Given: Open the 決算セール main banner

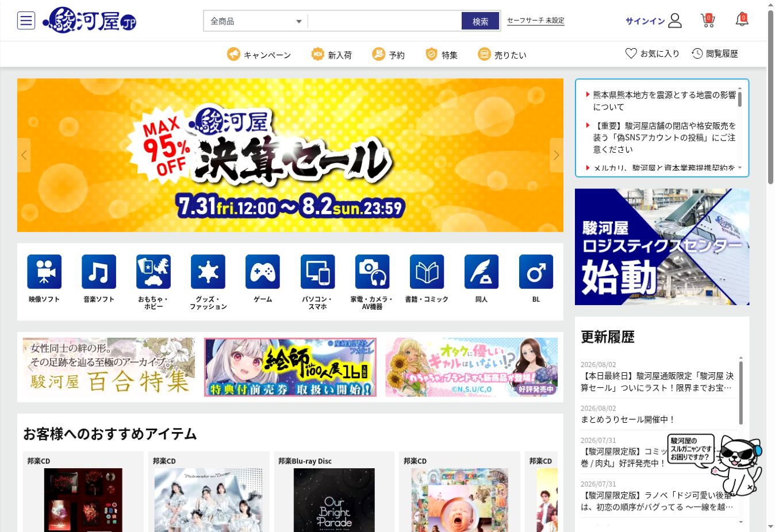Looking at the screenshot, I should tap(290, 155).
